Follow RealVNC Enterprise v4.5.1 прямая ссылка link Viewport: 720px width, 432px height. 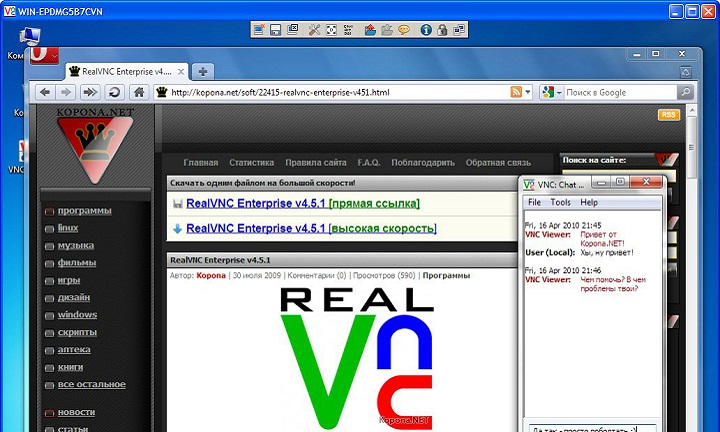(303, 203)
